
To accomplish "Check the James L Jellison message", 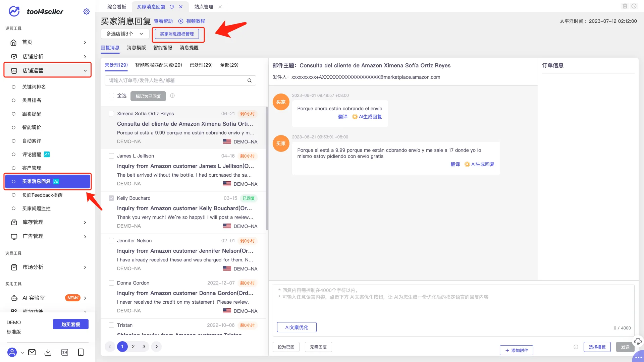I will tap(111, 156).
